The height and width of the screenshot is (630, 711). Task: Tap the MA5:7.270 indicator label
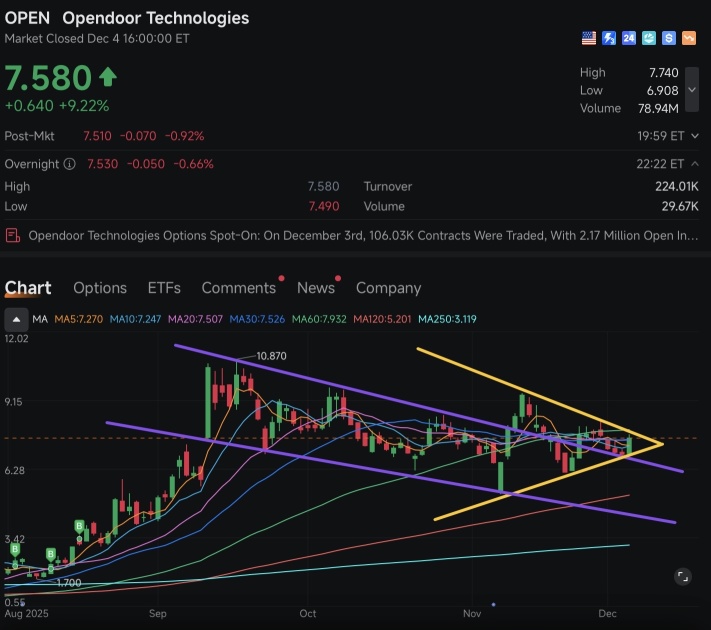[x=78, y=319]
